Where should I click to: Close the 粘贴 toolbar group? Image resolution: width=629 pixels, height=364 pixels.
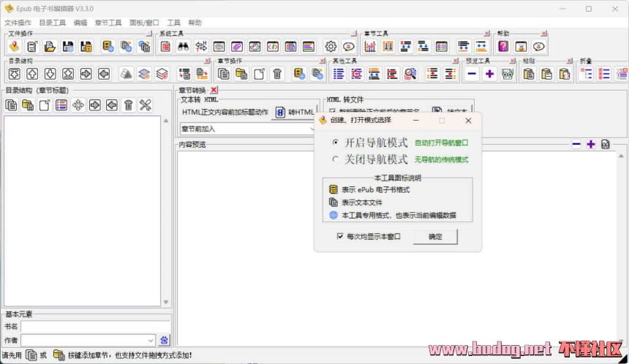coord(570,61)
